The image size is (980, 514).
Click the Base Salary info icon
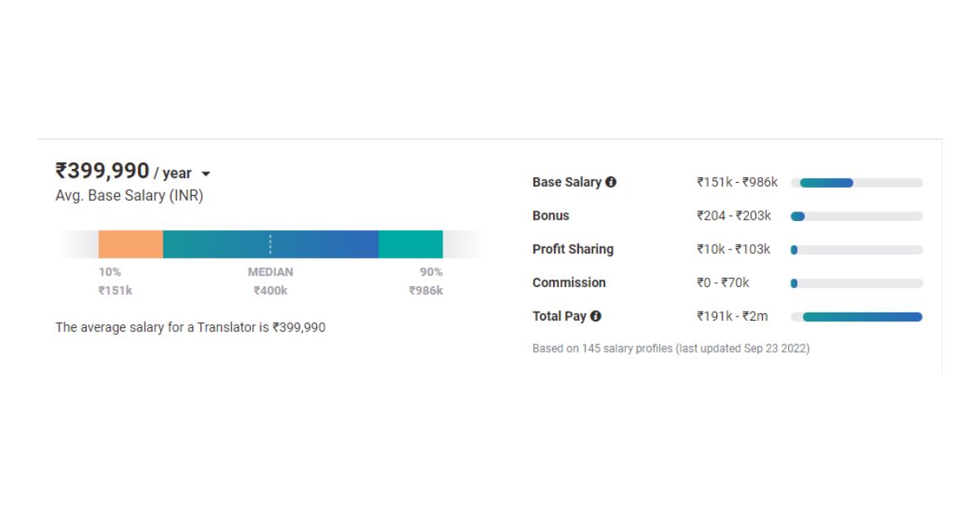[611, 183]
